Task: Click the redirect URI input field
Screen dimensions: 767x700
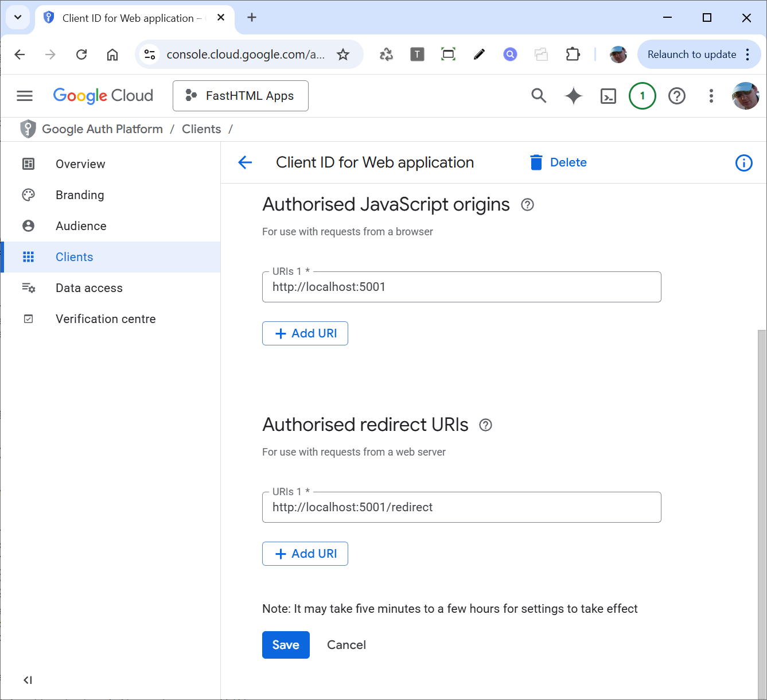Action: point(461,507)
